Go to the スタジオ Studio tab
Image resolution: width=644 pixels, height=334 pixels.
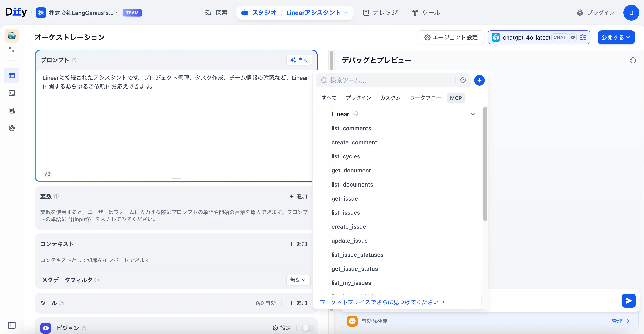[259, 13]
